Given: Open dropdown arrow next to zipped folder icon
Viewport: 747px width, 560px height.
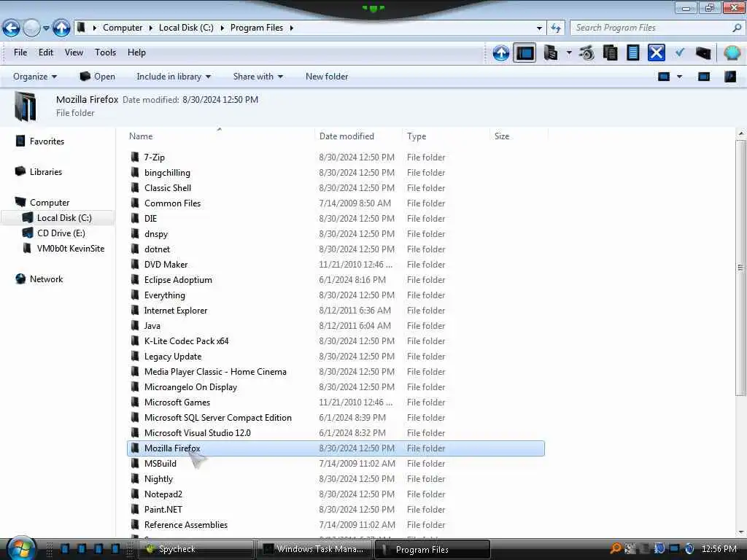Looking at the screenshot, I should (569, 52).
